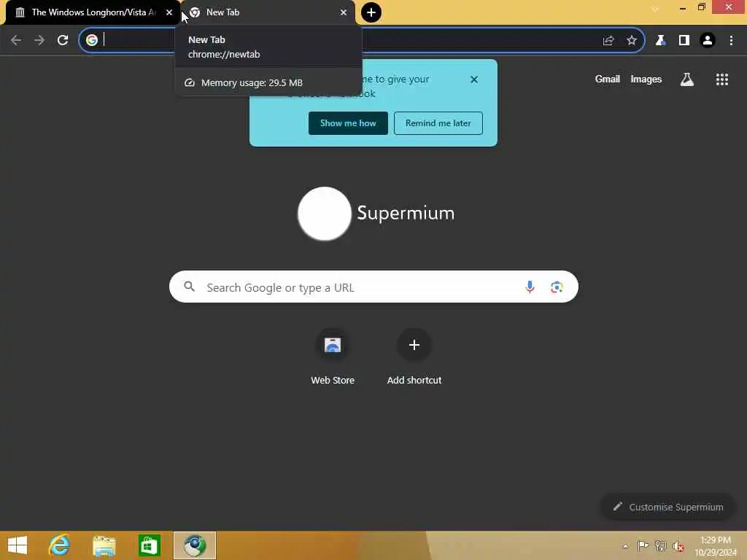Open Windows Start button
Screen dimensions: 747x560
pyautogui.click(x=18, y=545)
